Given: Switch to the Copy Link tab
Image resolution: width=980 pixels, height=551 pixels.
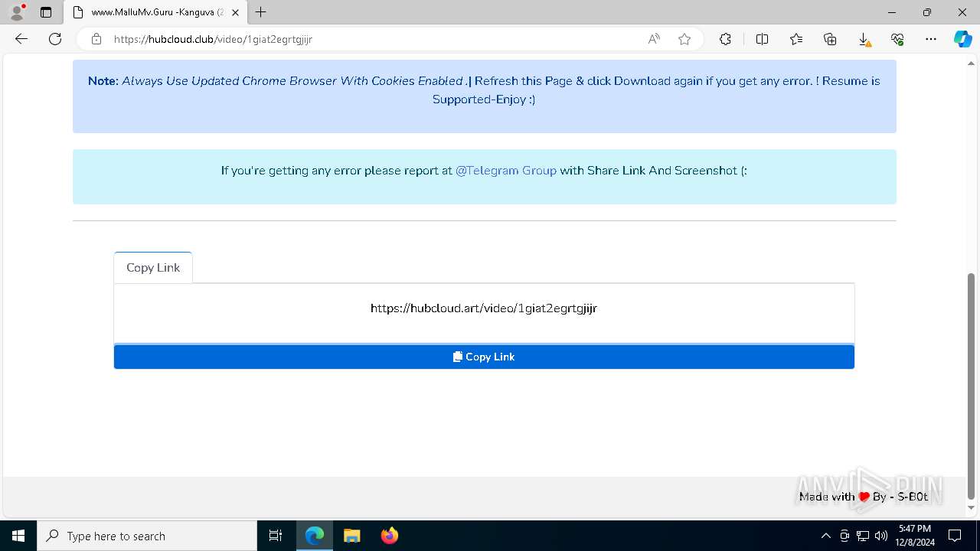Looking at the screenshot, I should pyautogui.click(x=153, y=267).
